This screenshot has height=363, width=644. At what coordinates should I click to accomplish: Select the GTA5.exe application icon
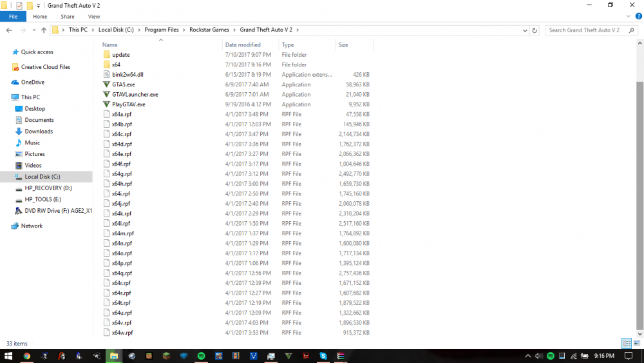click(x=107, y=84)
